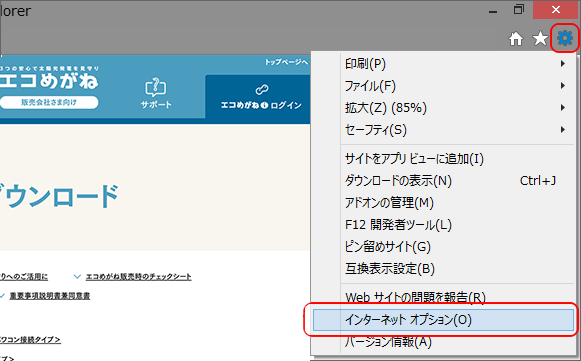Open エコめがね販売時のチェックシート link

click(x=139, y=276)
